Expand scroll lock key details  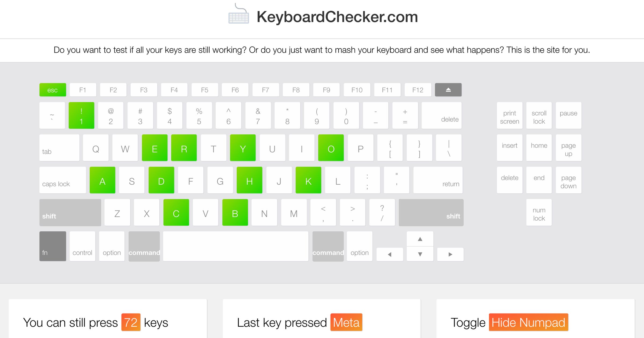tap(539, 116)
